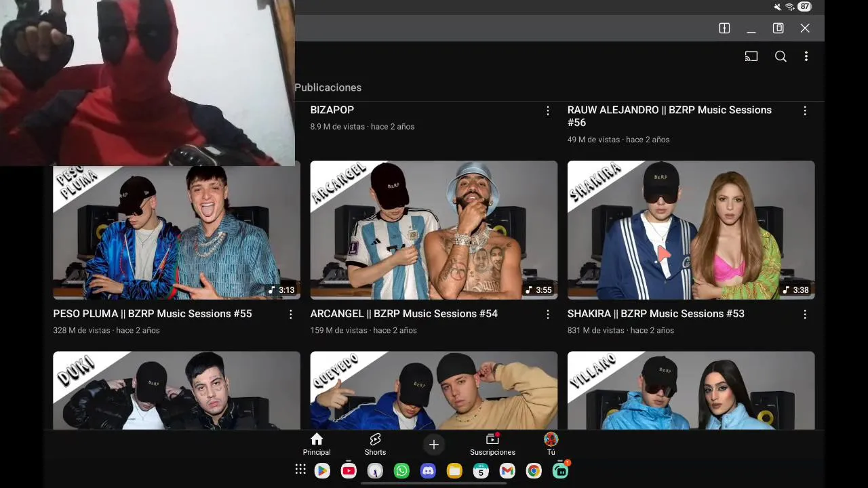Open Suscripciones tab
The height and width of the screenshot is (488, 868).
click(492, 445)
